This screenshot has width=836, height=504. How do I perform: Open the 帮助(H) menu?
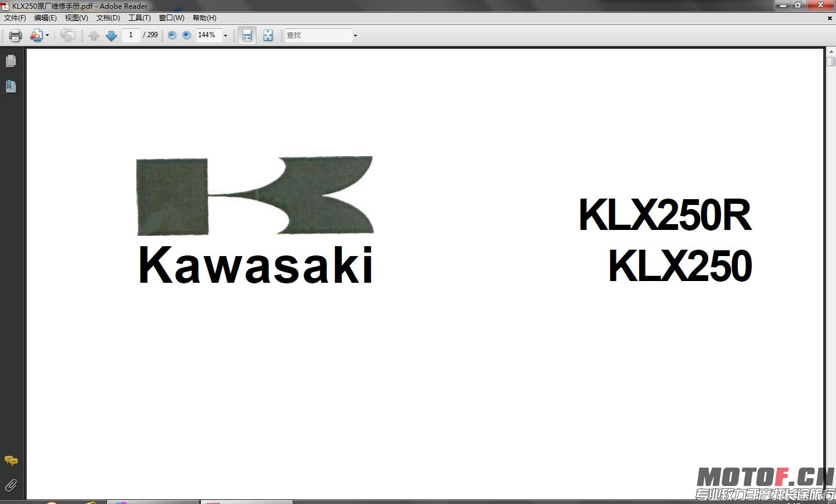pyautogui.click(x=204, y=18)
